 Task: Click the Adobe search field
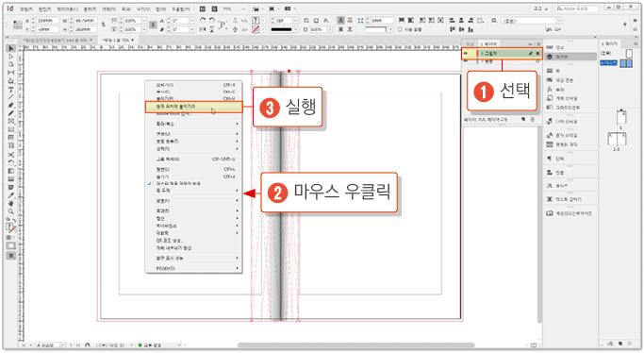pos(576,8)
